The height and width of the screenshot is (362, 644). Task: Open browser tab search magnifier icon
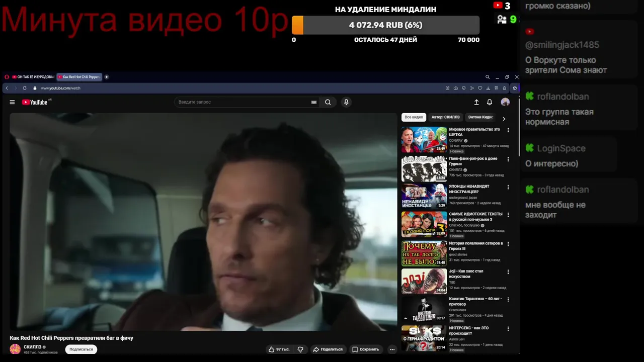pos(488,77)
